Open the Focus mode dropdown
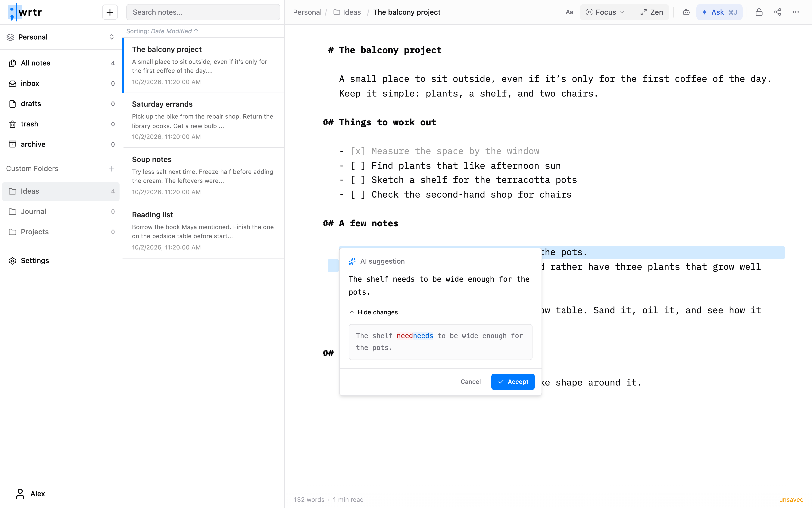This screenshot has width=812, height=508. (x=605, y=12)
